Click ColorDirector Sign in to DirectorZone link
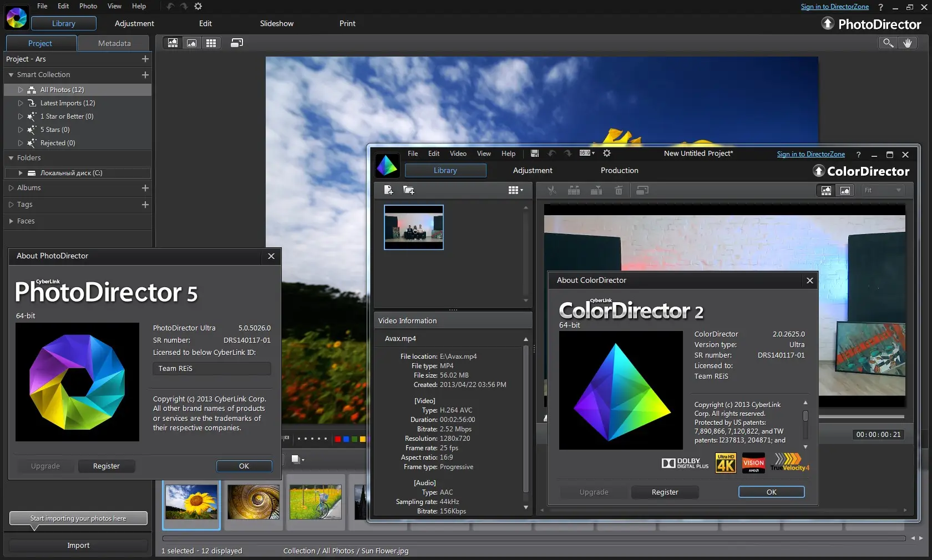The width and height of the screenshot is (932, 560). click(x=811, y=154)
